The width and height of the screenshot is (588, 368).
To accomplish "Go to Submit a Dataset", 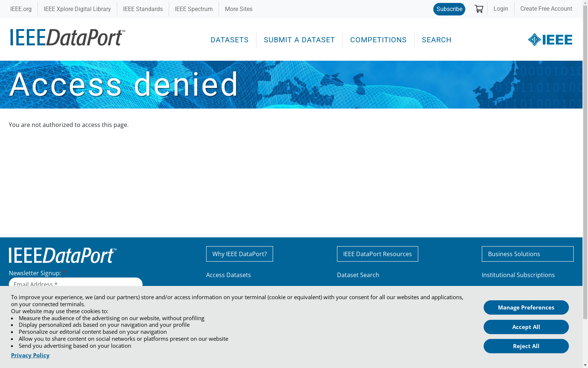I will [300, 40].
